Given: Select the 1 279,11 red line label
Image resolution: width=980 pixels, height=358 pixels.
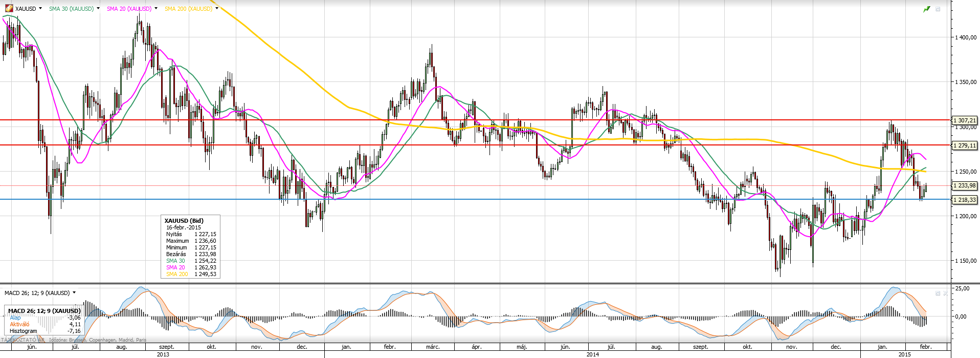Looking at the screenshot, I should point(965,145).
